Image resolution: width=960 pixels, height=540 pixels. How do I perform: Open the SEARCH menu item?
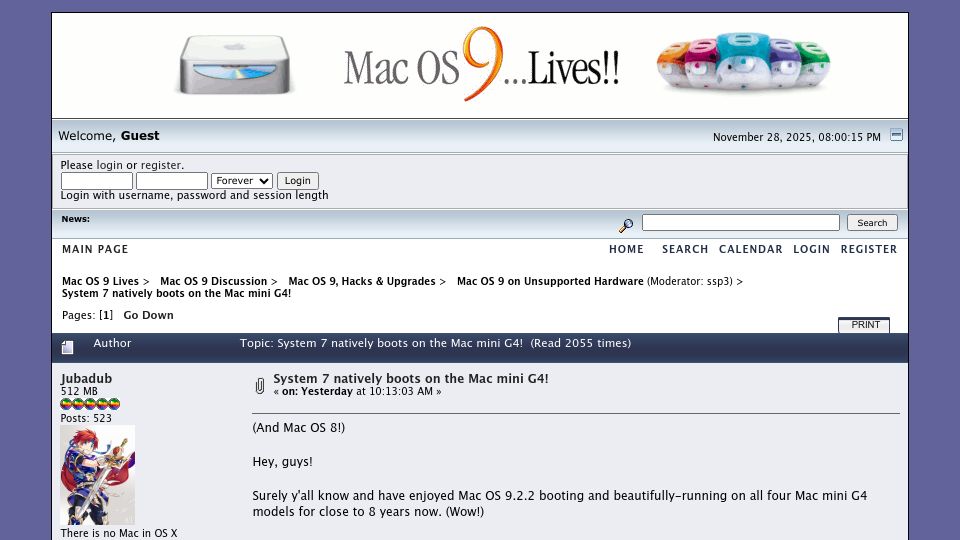tap(685, 249)
